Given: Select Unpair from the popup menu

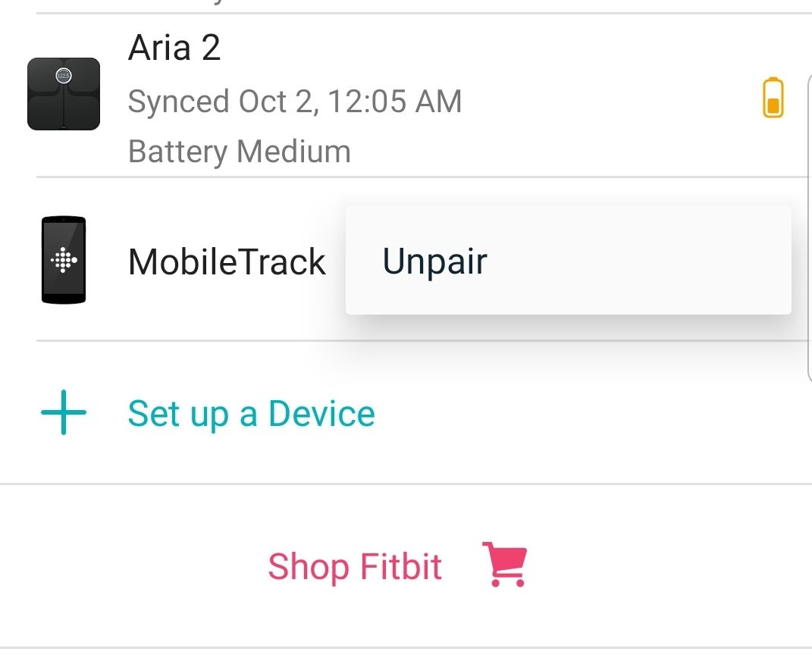Looking at the screenshot, I should coord(435,261).
